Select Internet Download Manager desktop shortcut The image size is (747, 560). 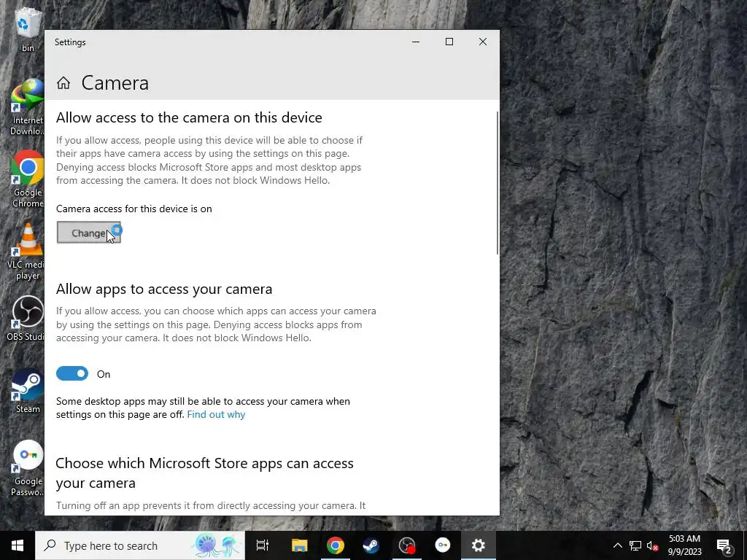28,108
